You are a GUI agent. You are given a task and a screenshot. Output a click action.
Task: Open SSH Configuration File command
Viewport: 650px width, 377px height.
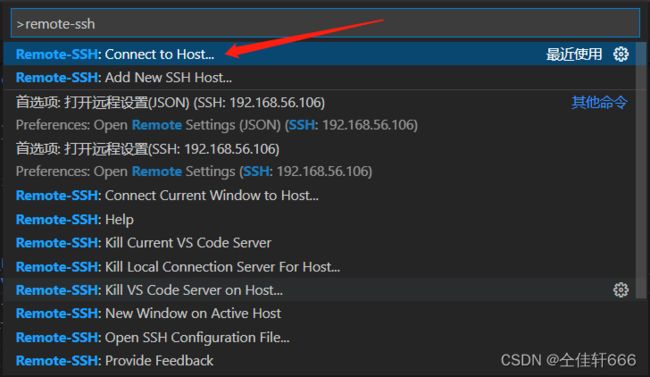pyautogui.click(x=319, y=337)
